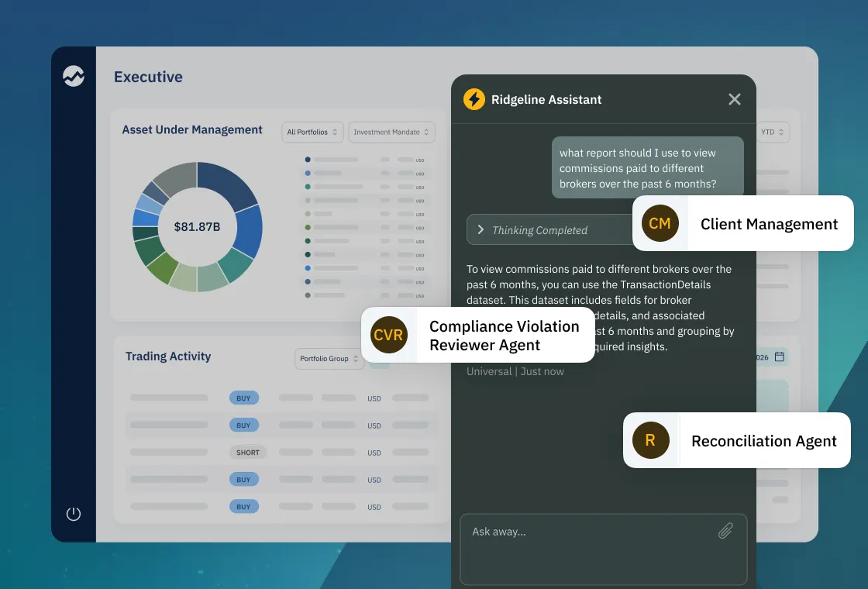The image size is (868, 589).
Task: Open the Portfolio Group dropdown
Action: point(329,359)
